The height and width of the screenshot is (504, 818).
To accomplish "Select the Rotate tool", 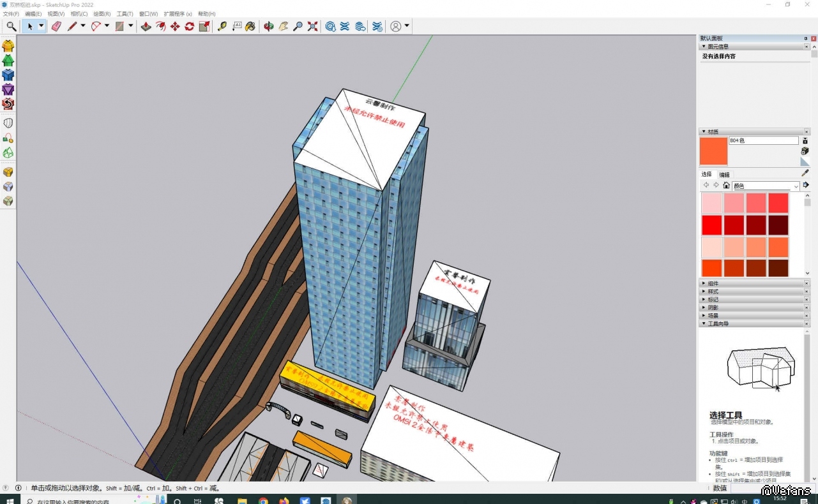I will point(190,26).
